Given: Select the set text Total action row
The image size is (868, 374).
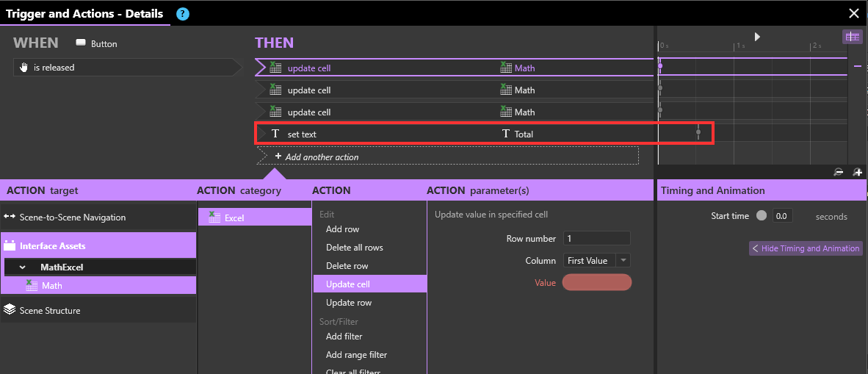Looking at the screenshot, I should click(454, 134).
